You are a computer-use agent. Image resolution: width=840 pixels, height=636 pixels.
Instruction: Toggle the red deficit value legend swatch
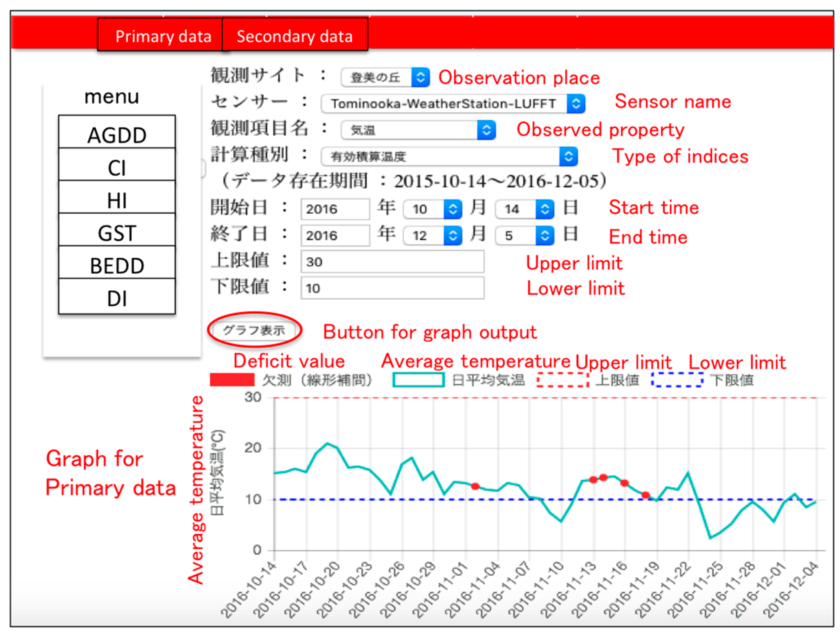232,380
